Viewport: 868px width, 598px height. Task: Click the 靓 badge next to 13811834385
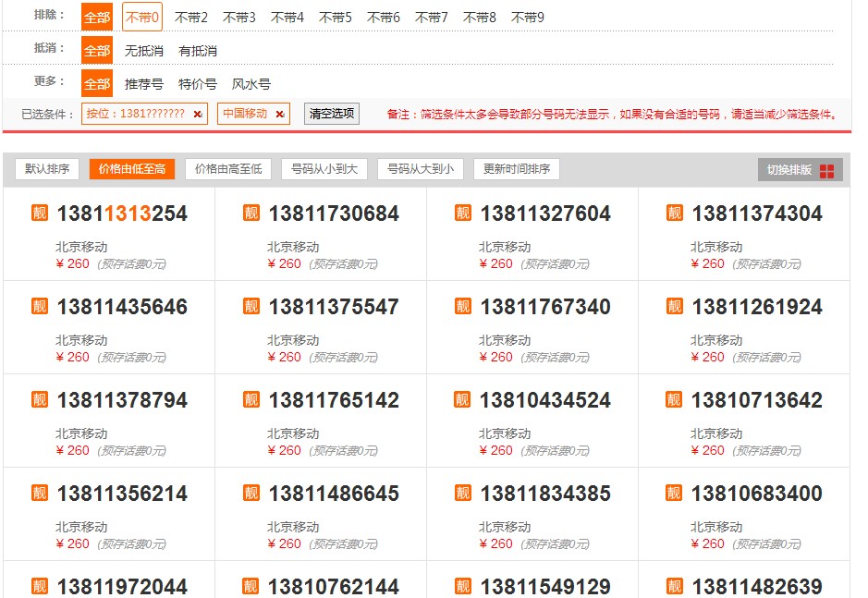click(463, 493)
